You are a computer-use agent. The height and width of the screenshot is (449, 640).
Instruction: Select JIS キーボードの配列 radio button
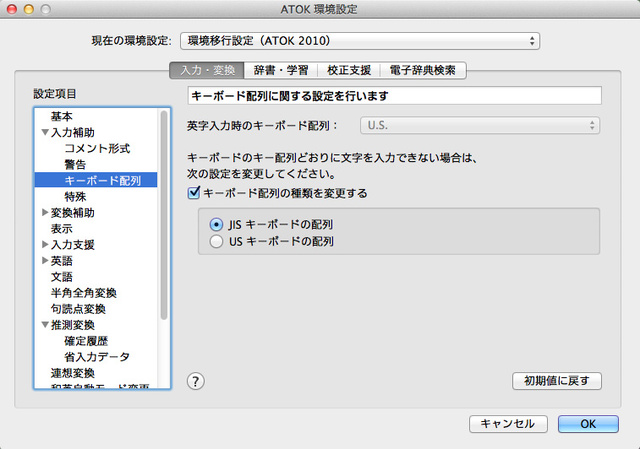point(216,224)
